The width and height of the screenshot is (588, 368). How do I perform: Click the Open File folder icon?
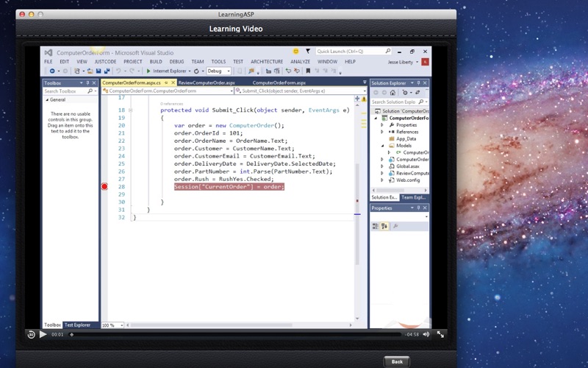coord(90,71)
